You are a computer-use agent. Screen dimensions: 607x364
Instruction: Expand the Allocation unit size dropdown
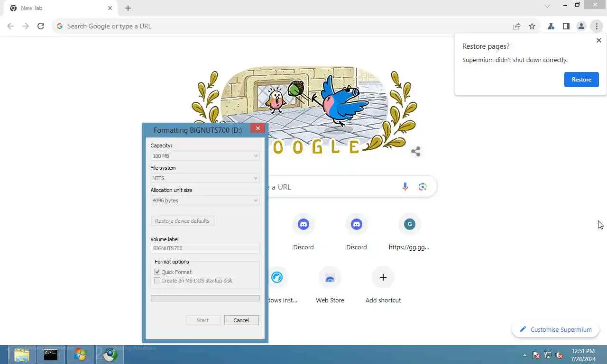(205, 200)
